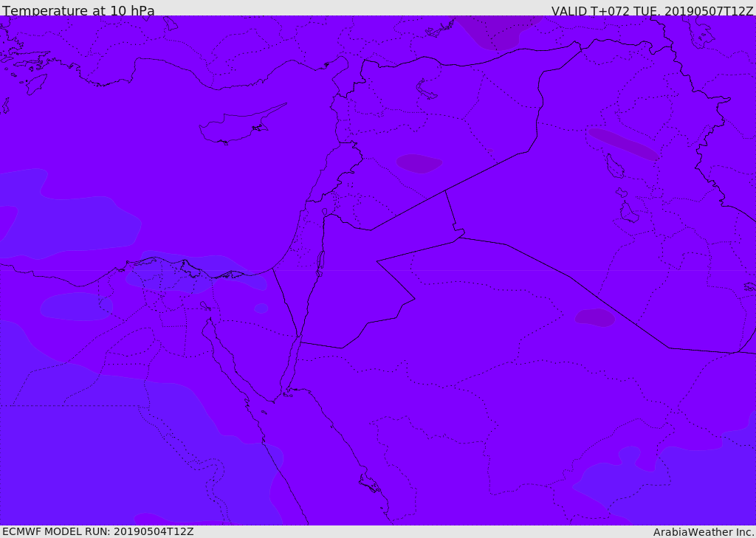Click the 'Temperature at 10 hPa' title text
This screenshot has height=538, width=756.
tap(78, 10)
